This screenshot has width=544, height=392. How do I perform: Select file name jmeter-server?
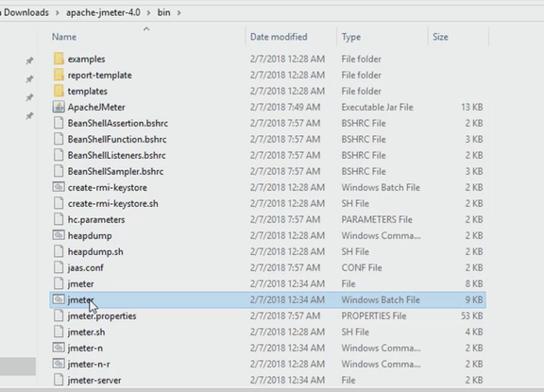94,381
